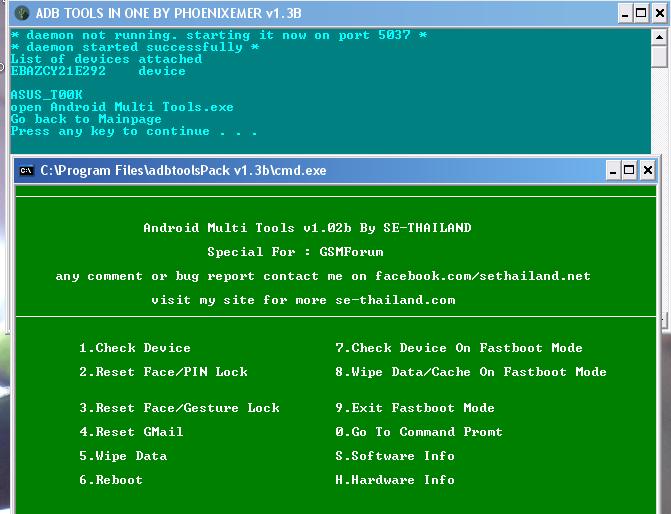Viewport: 671px width, 514px height.
Task: Click '7.Check Device On Fastboot Mode' line
Action: pos(459,348)
